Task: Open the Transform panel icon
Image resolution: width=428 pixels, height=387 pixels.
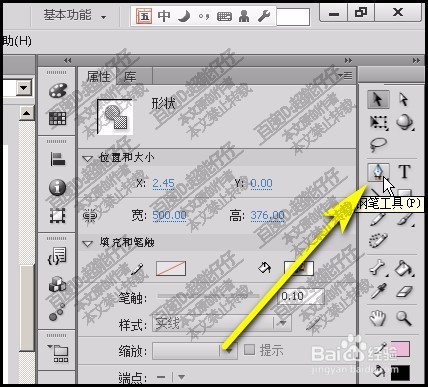Action: click(x=57, y=216)
